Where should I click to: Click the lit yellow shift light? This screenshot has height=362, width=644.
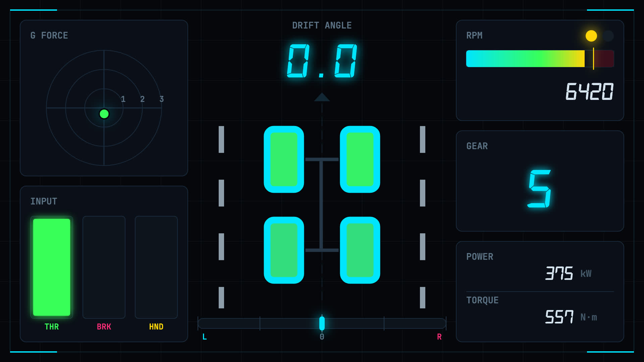pos(591,36)
